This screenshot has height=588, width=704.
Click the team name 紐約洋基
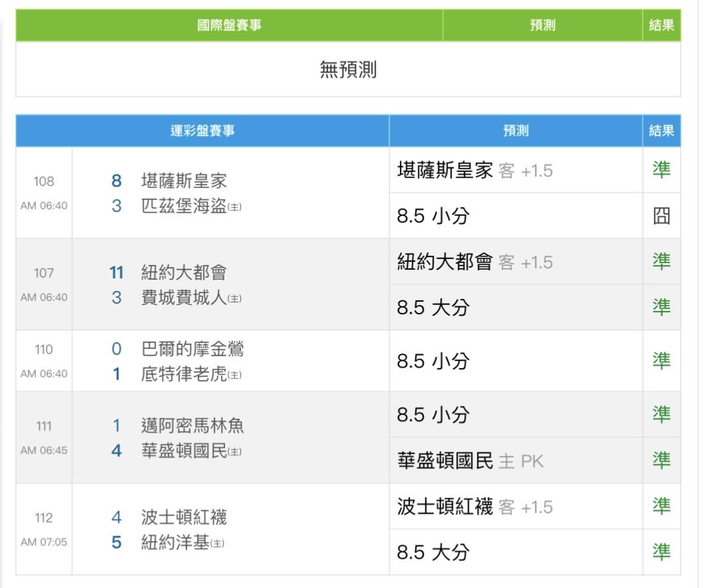175,542
